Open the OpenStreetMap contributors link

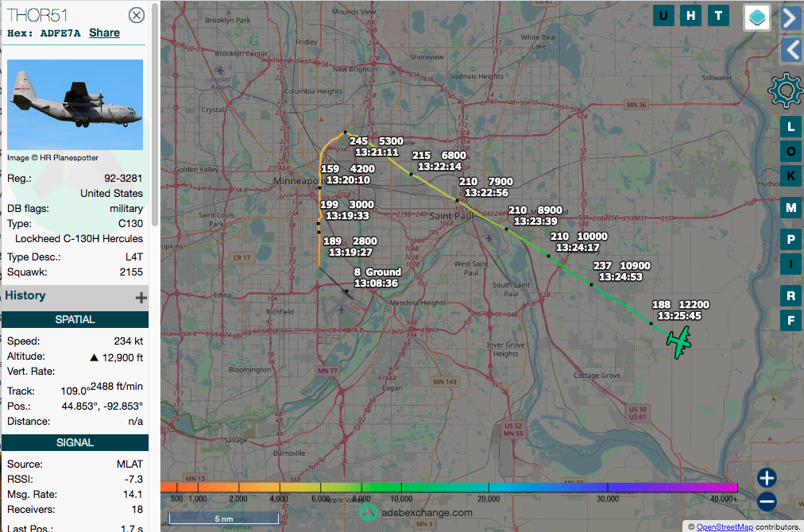coord(725,527)
